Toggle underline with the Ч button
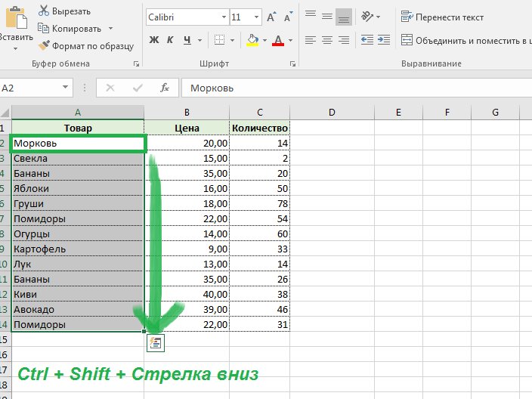The height and width of the screenshot is (399, 532). click(187, 40)
